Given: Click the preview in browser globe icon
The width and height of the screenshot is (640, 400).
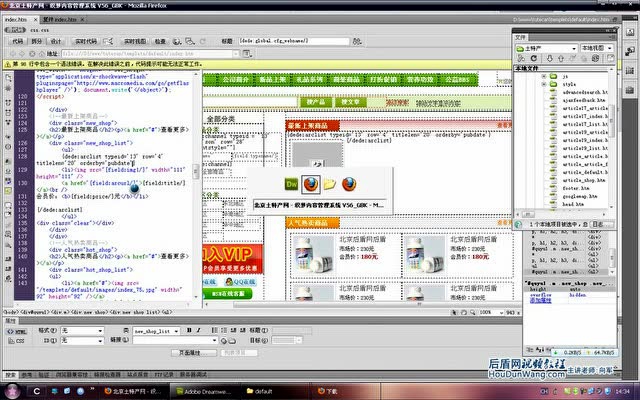Looking at the screenshot, I should click(177, 41).
